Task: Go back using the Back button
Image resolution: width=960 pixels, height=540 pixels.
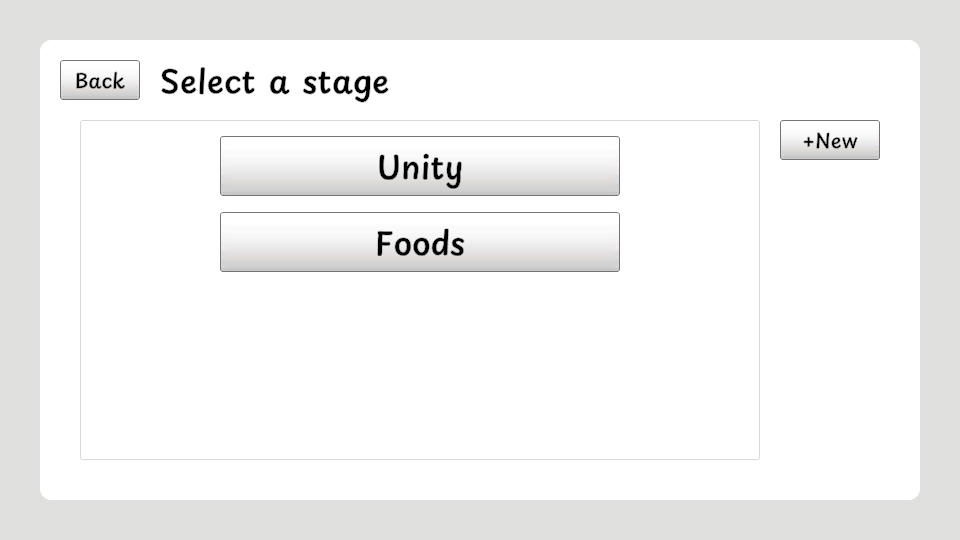Action: [100, 80]
